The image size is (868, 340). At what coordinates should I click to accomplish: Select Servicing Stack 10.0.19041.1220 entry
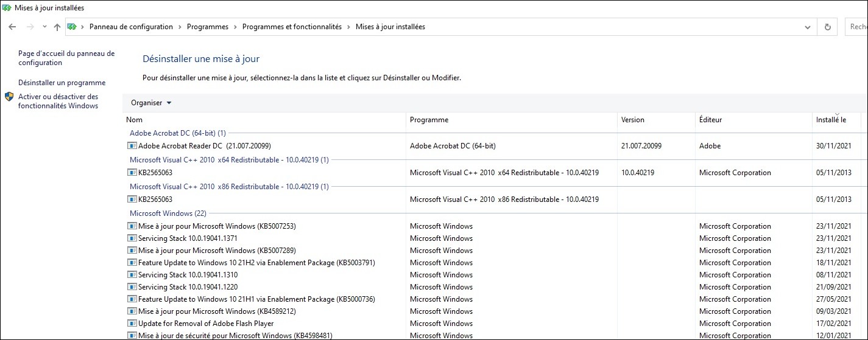pos(188,287)
